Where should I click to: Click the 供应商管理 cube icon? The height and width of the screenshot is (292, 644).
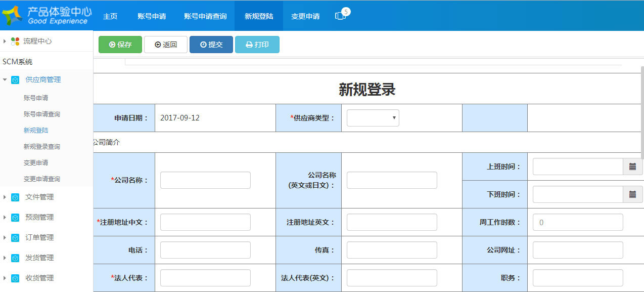click(x=15, y=80)
